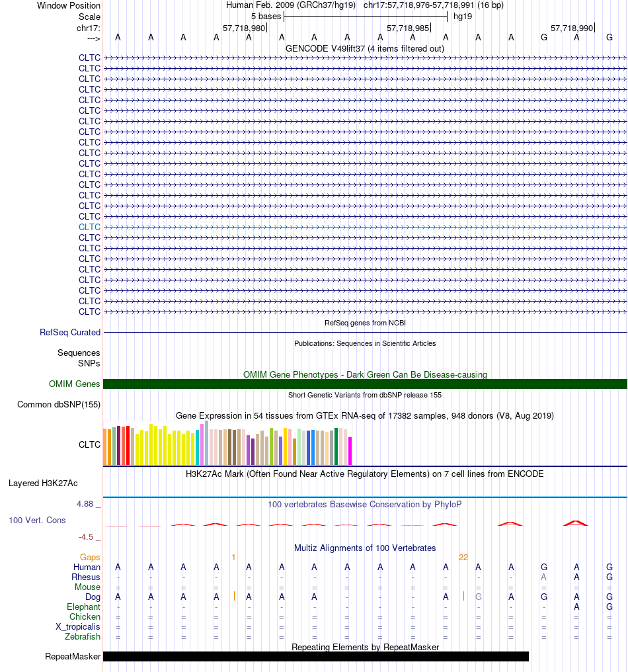Screen dimensions: 628x672
Task: Click the chr17:57,718,976-57,718,991 (16 bp) position text
Action: coord(434,5)
